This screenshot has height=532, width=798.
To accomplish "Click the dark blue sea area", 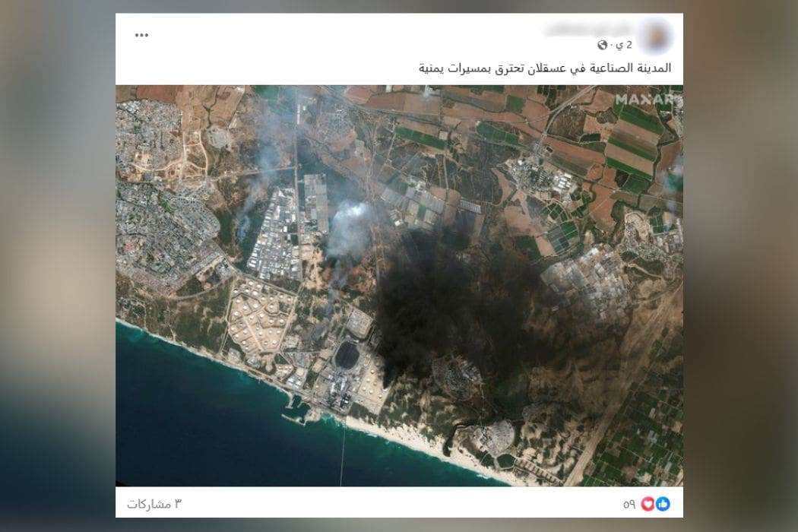I will click(213, 426).
